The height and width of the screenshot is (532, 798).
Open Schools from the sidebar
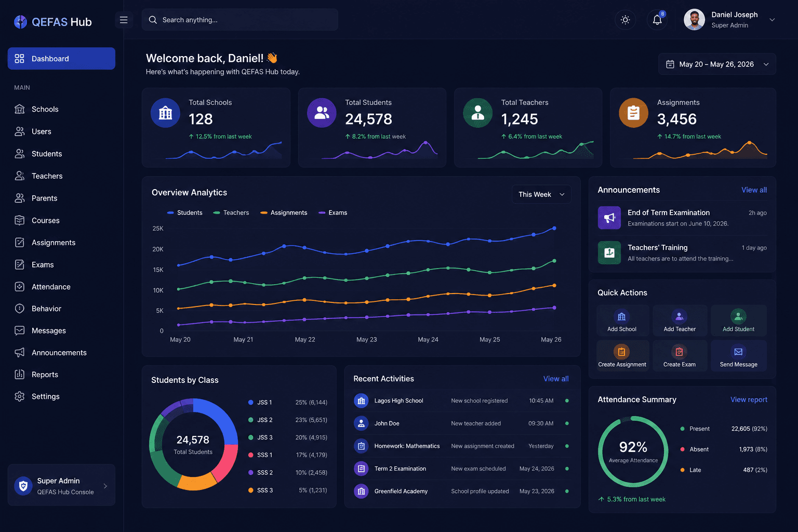61,109
